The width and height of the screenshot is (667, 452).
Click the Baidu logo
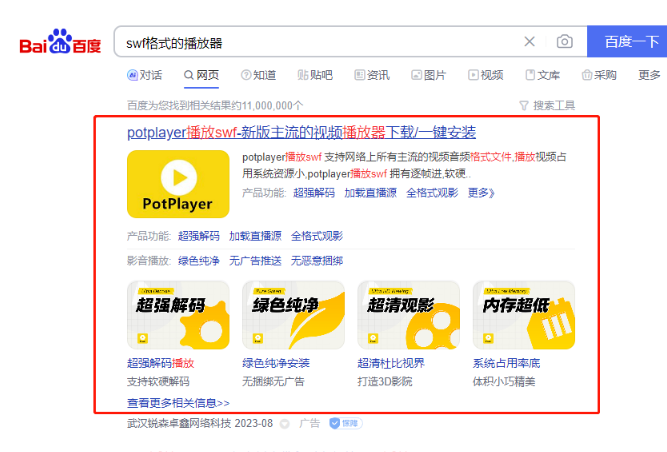pyautogui.click(x=60, y=42)
